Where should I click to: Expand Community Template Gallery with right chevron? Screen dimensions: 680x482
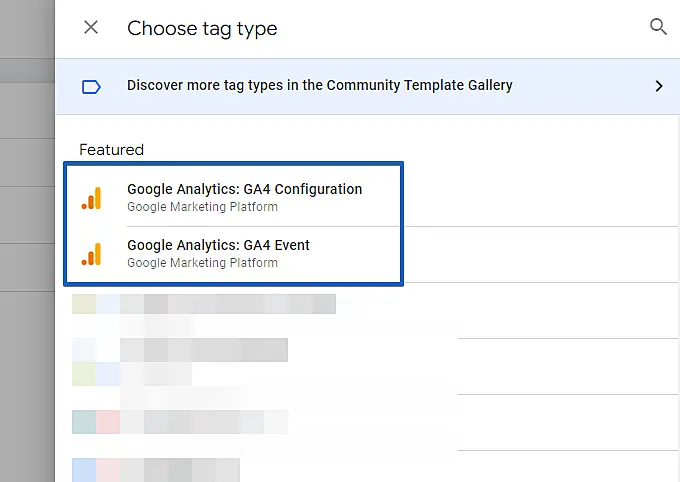[659, 87]
